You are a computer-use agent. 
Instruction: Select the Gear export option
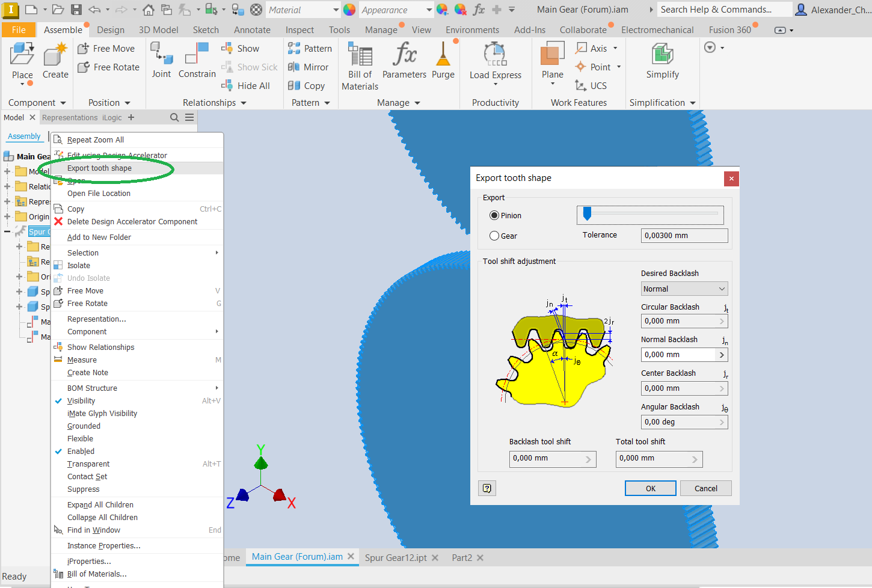tap(494, 235)
